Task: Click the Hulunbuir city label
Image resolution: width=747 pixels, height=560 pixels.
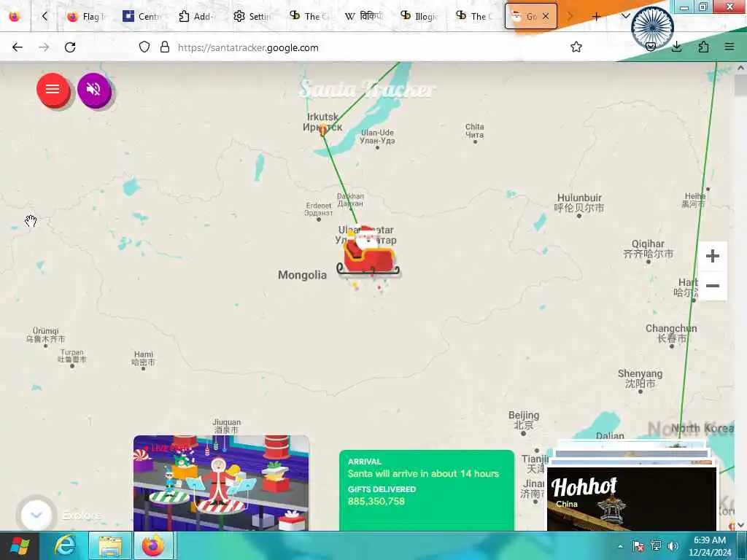Action: click(x=579, y=203)
